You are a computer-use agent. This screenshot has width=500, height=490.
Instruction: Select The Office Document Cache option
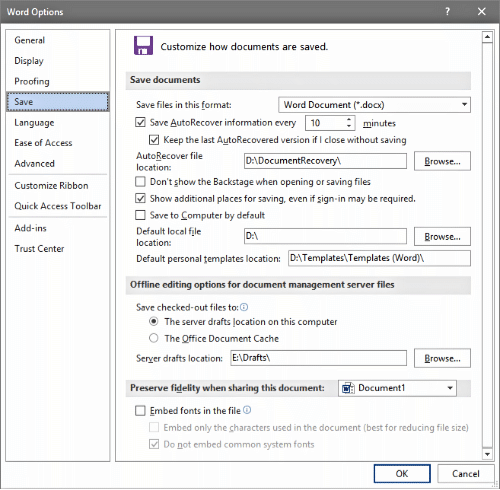153,338
